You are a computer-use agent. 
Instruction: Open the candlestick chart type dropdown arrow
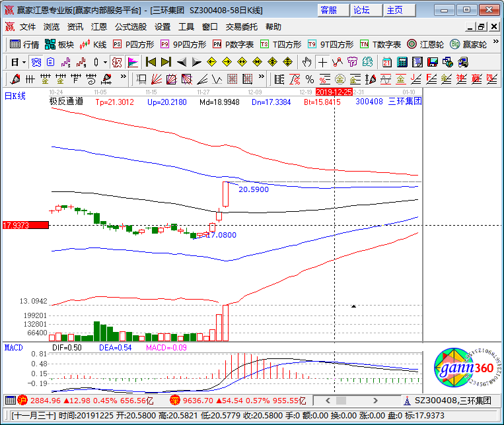click(x=105, y=62)
